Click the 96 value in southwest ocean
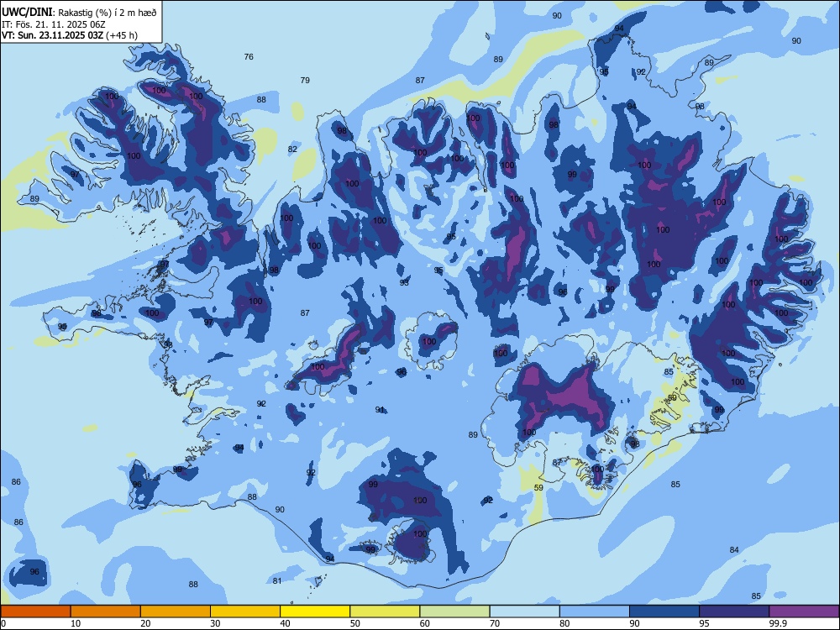 click(x=34, y=571)
